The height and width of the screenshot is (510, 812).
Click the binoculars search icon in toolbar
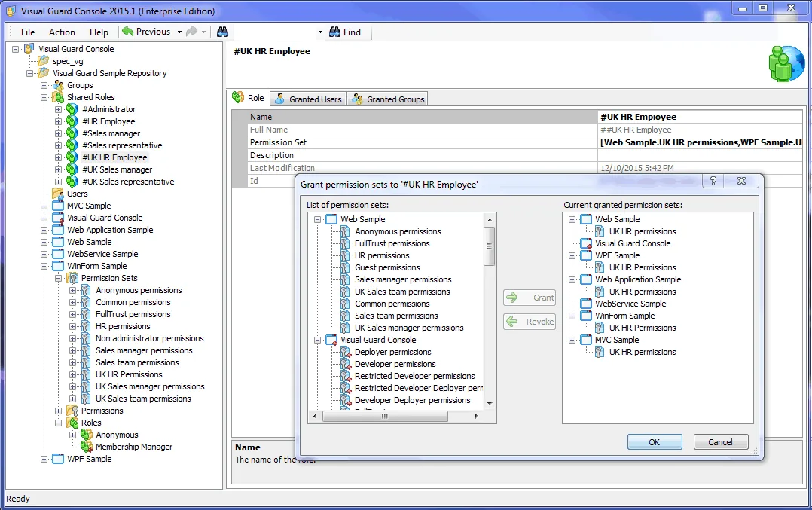pyautogui.click(x=223, y=32)
